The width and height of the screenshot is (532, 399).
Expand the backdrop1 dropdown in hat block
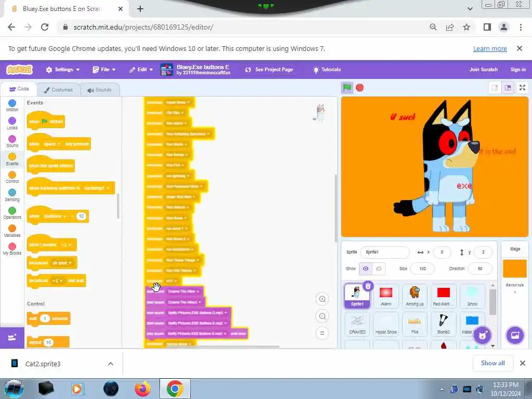[97, 188]
